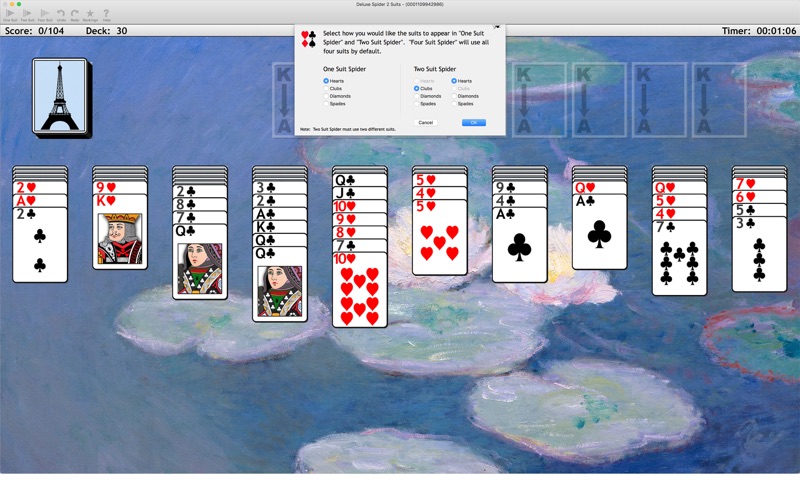Click the 8 of hearts card
The height and width of the screenshot is (500, 800).
pos(360,232)
